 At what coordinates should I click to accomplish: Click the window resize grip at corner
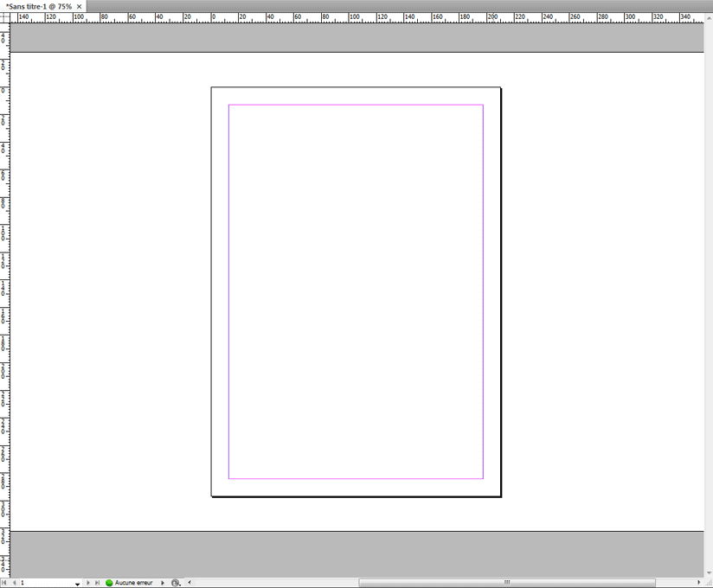pos(709,583)
